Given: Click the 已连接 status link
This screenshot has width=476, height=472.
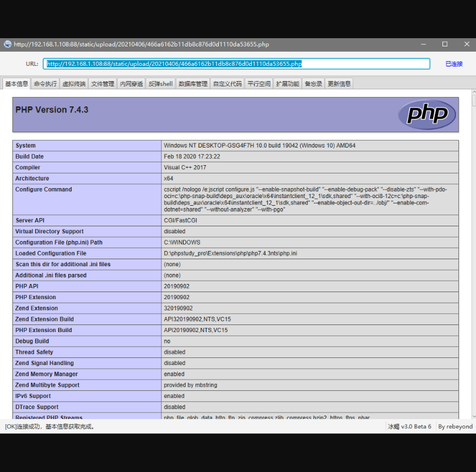Looking at the screenshot, I should point(454,63).
